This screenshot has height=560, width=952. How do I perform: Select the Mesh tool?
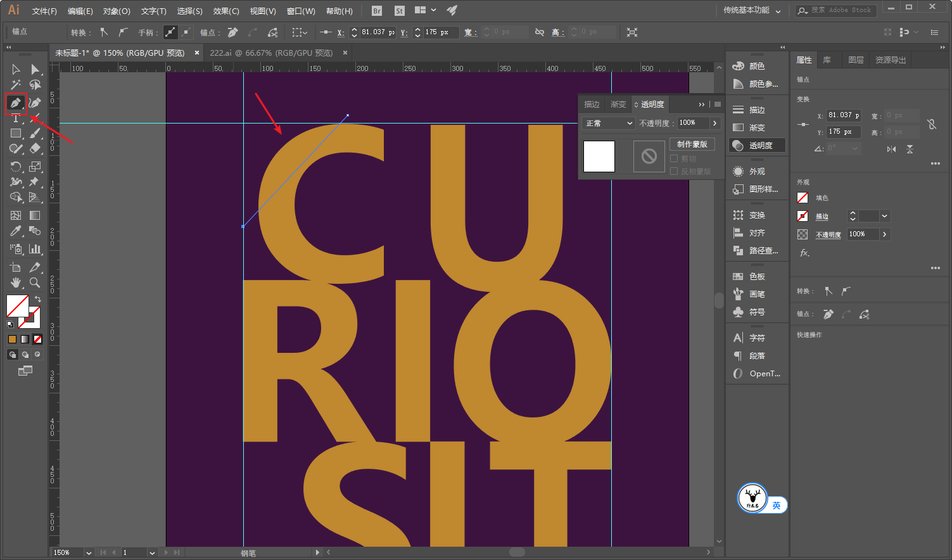tap(16, 215)
